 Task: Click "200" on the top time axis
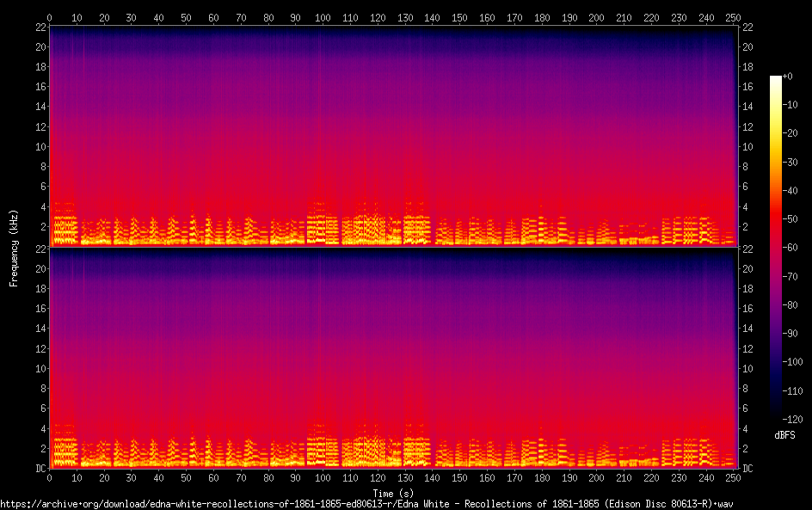coord(597,17)
